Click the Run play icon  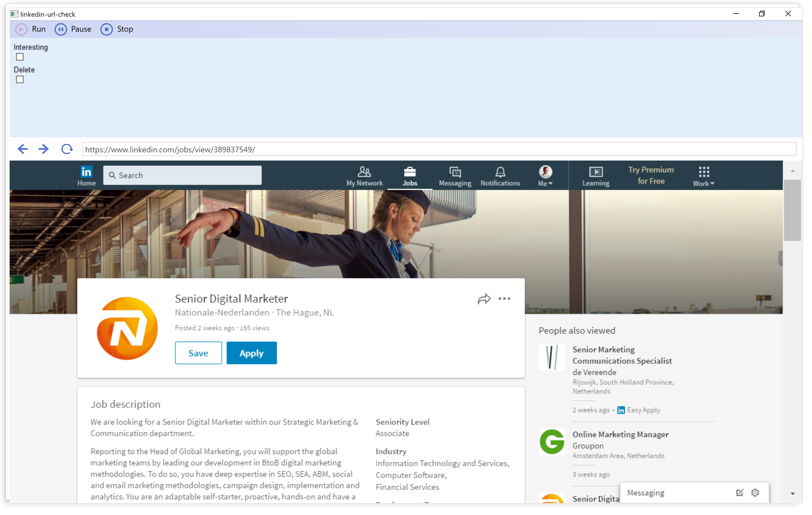pyautogui.click(x=21, y=29)
